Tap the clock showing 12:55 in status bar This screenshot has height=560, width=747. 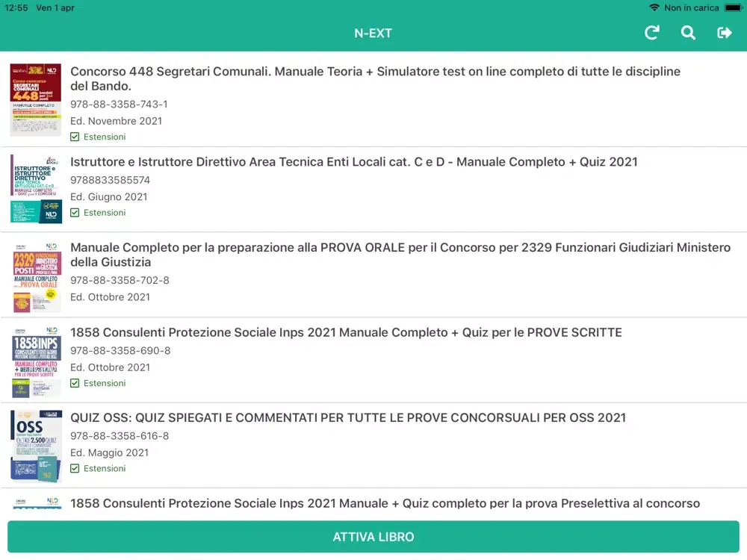(16, 7)
